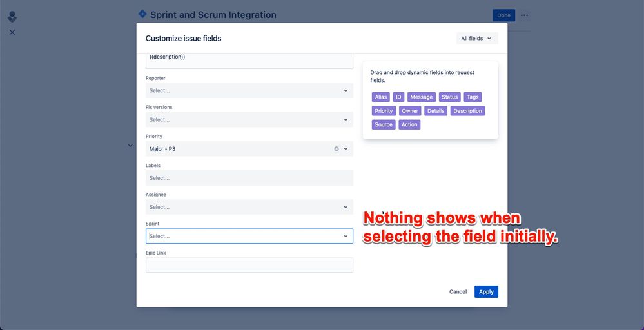
Task: Click the Sprint and Scrum Integration title
Action: [213, 15]
